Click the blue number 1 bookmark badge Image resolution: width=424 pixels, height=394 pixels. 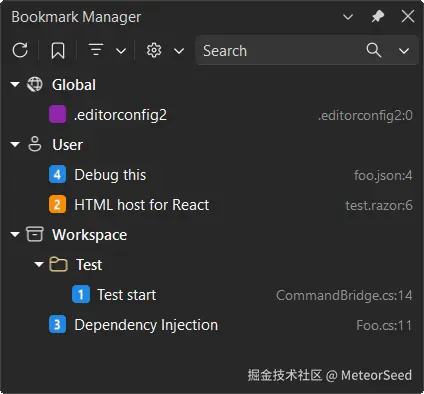[81, 295]
